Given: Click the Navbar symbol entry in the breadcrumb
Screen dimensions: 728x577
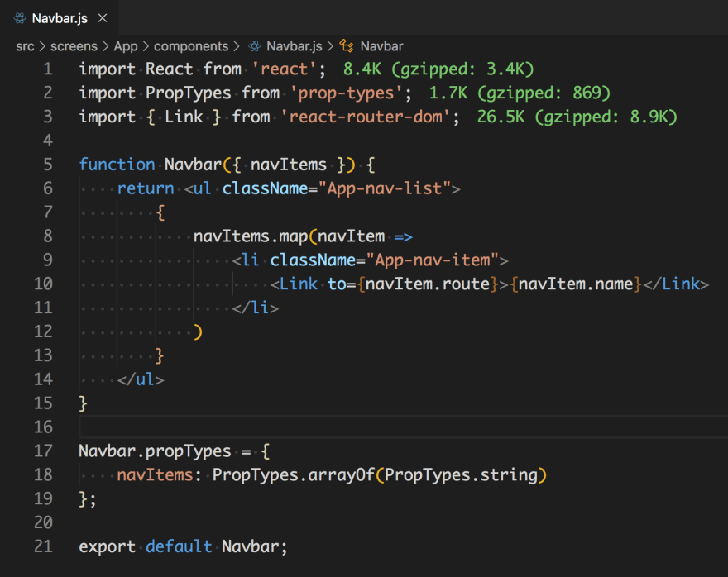Looking at the screenshot, I should [x=381, y=46].
